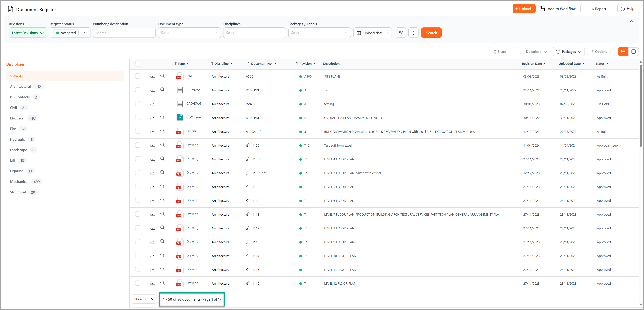
Task: Open the Options dropdown menu
Action: click(601, 51)
